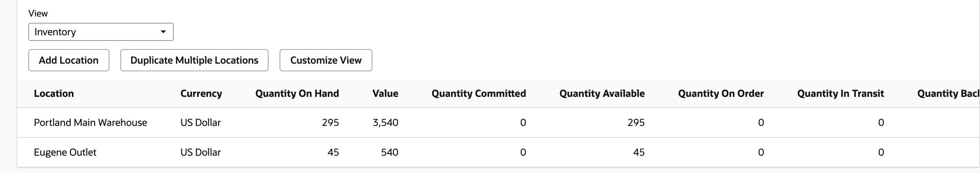Click Portland's 3,540 value cell
This screenshot has height=173, width=980.
pyautogui.click(x=385, y=122)
